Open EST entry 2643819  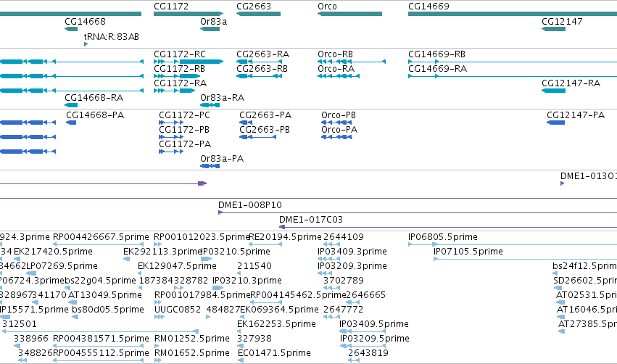[368, 354]
